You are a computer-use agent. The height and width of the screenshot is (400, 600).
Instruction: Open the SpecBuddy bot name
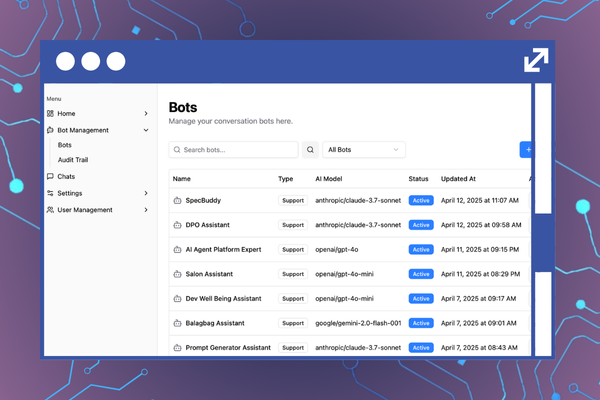point(203,200)
